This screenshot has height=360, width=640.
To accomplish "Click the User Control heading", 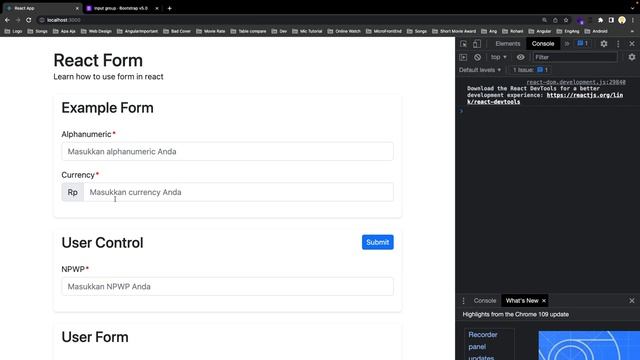I will coord(102,242).
